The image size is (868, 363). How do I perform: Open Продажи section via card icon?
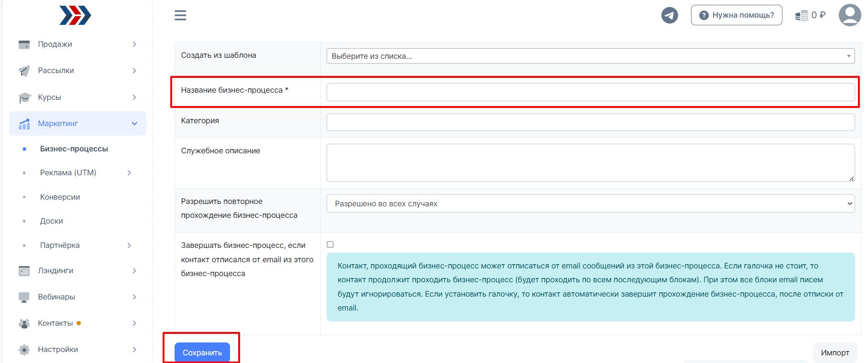[x=24, y=44]
